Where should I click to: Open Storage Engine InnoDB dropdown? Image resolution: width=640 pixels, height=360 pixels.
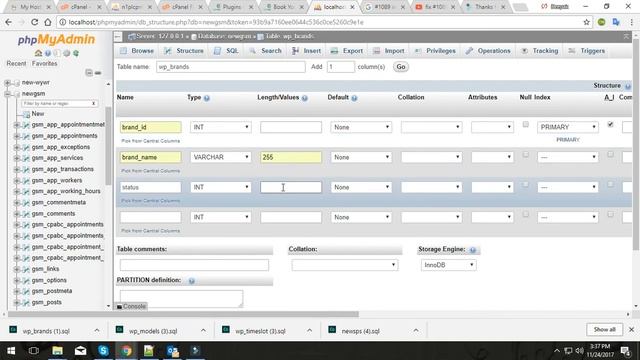448,265
